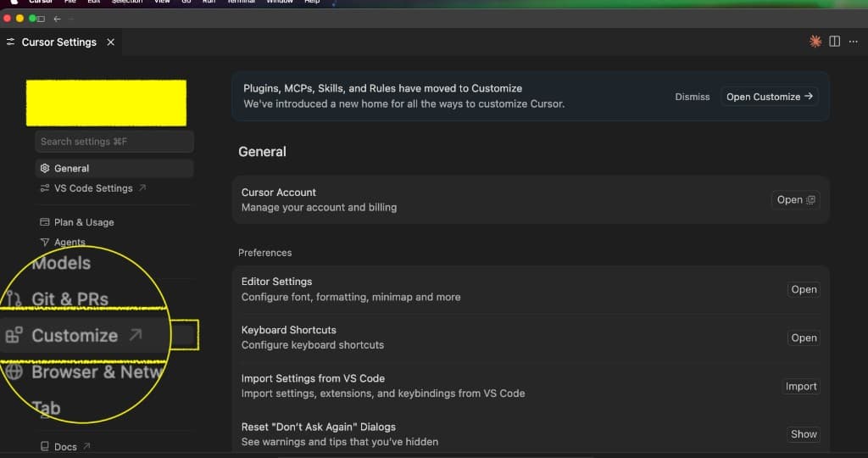Click the gear icon beside General
868x458 pixels.
45,168
